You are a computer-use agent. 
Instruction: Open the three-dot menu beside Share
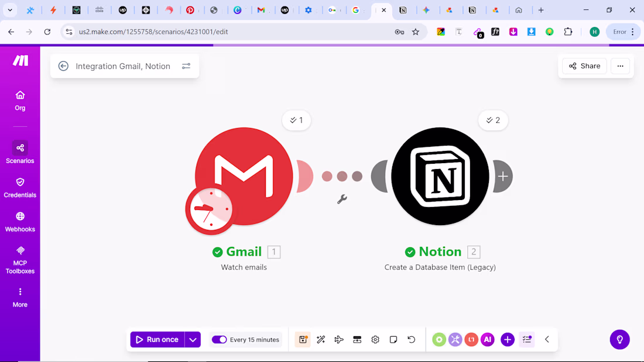pyautogui.click(x=620, y=66)
